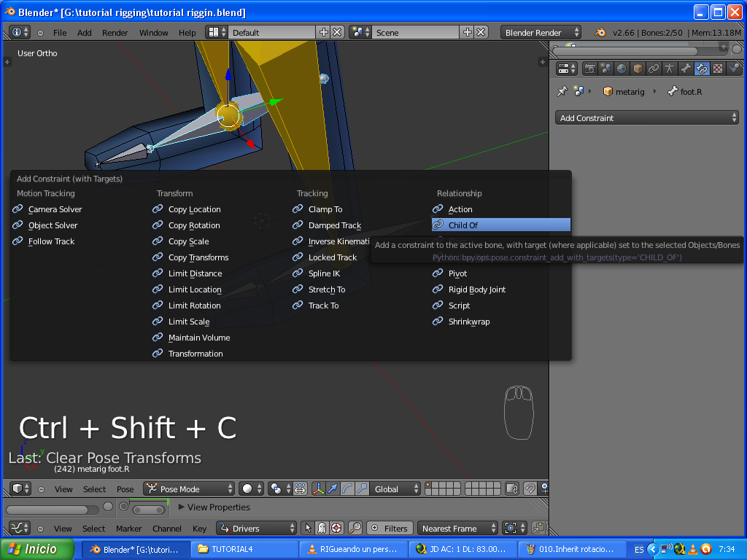
Task: Open the Global transform orientation dropdown
Action: click(x=395, y=489)
